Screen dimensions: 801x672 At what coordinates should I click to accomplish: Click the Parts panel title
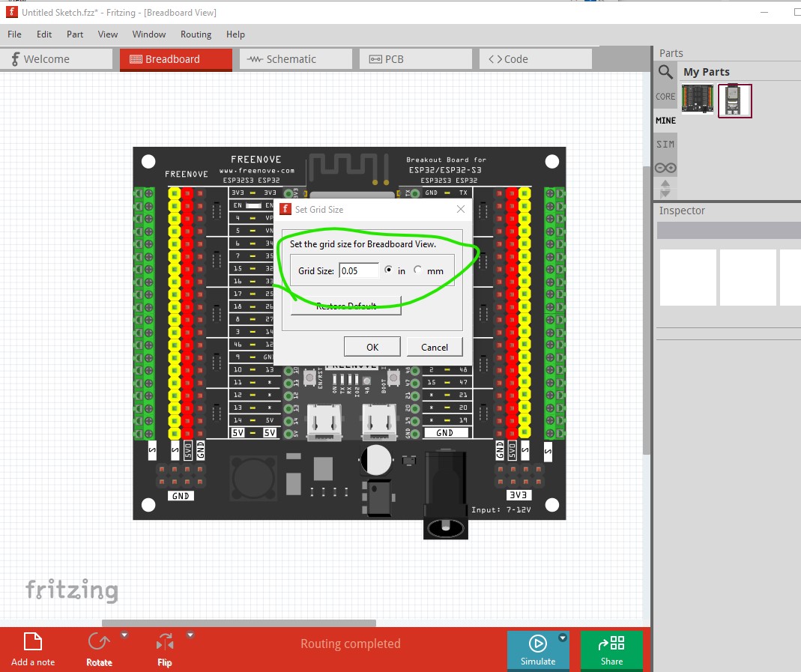click(671, 53)
